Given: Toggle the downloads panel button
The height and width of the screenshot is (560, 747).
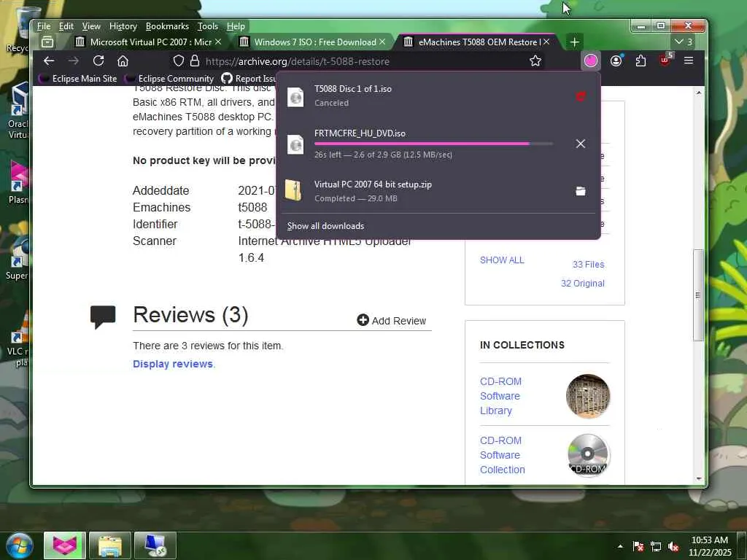Looking at the screenshot, I should 591,61.
